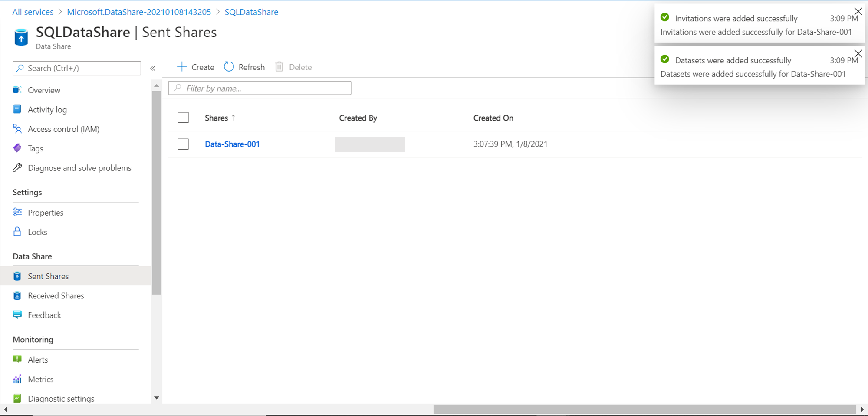The image size is (868, 416).
Task: Click the Created On column header
Action: click(493, 118)
